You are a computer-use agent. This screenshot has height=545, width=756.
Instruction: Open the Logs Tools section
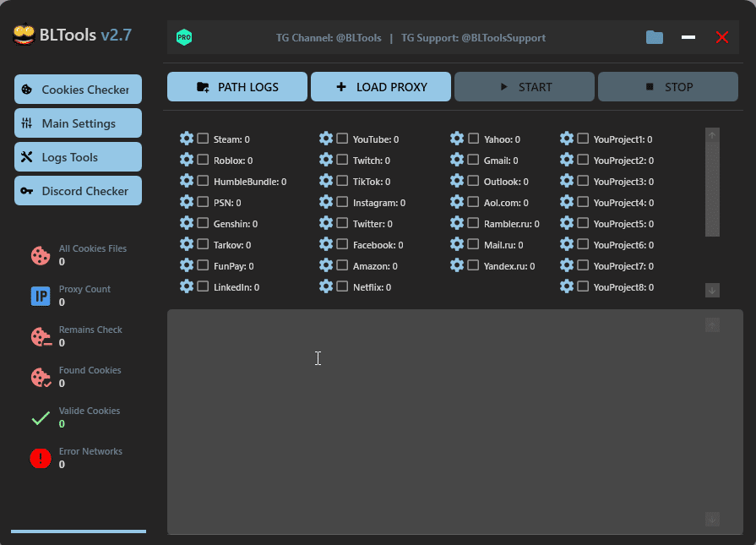tap(78, 156)
